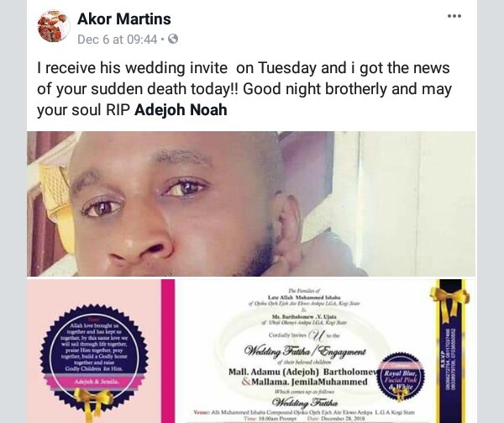Click the globe public privacy icon
The width and height of the screenshot is (504, 423).
click(x=173, y=39)
